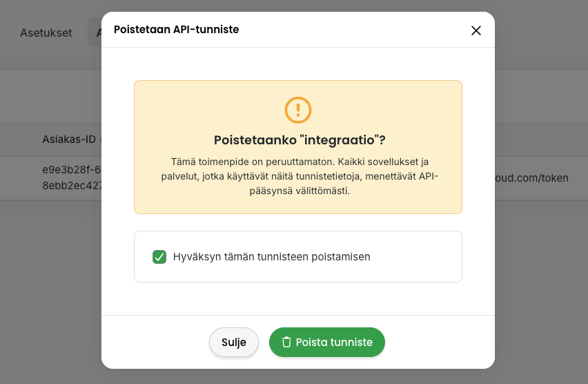Click the orange warning exclamation icon

(x=298, y=110)
